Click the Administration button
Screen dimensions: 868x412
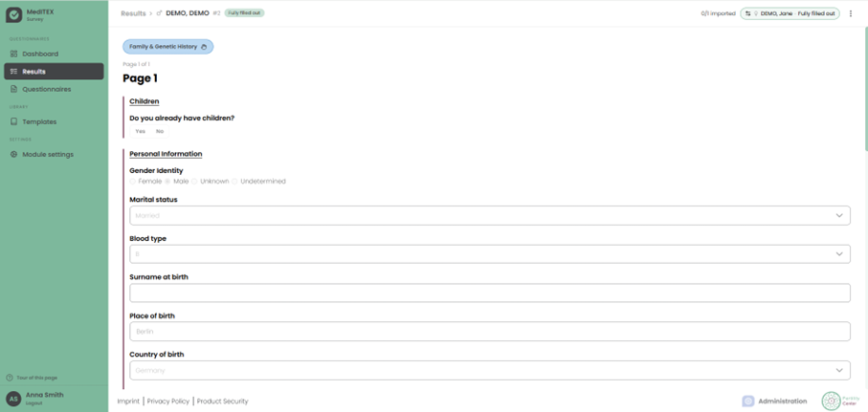click(x=774, y=401)
